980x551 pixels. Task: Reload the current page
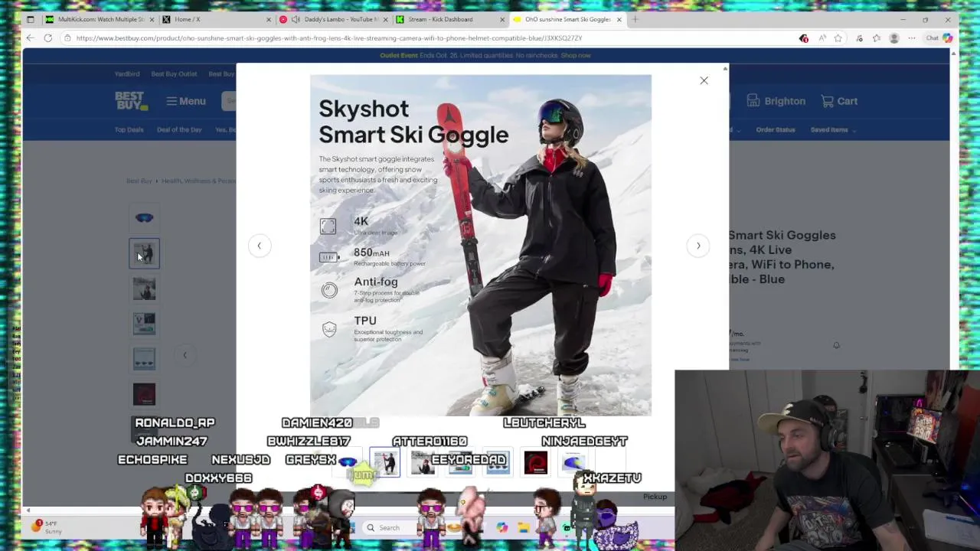coord(47,38)
